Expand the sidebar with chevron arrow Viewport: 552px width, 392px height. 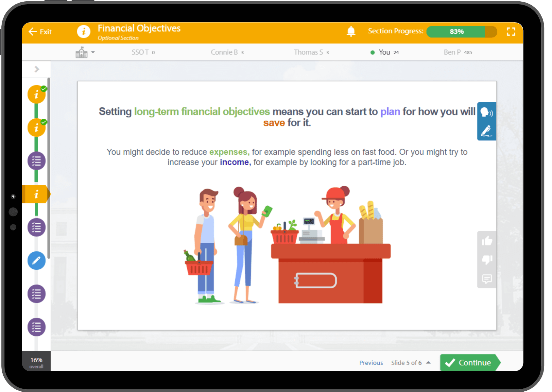point(37,69)
